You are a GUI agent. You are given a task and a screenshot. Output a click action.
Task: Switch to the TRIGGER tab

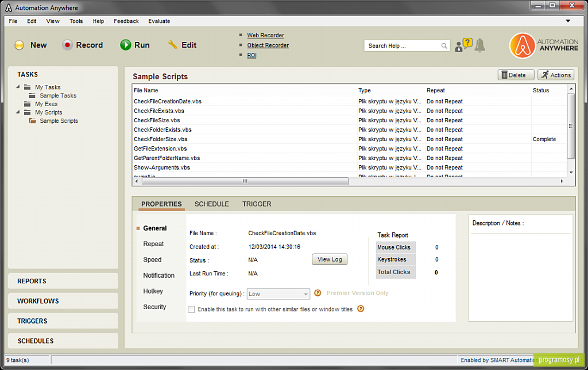(x=257, y=204)
